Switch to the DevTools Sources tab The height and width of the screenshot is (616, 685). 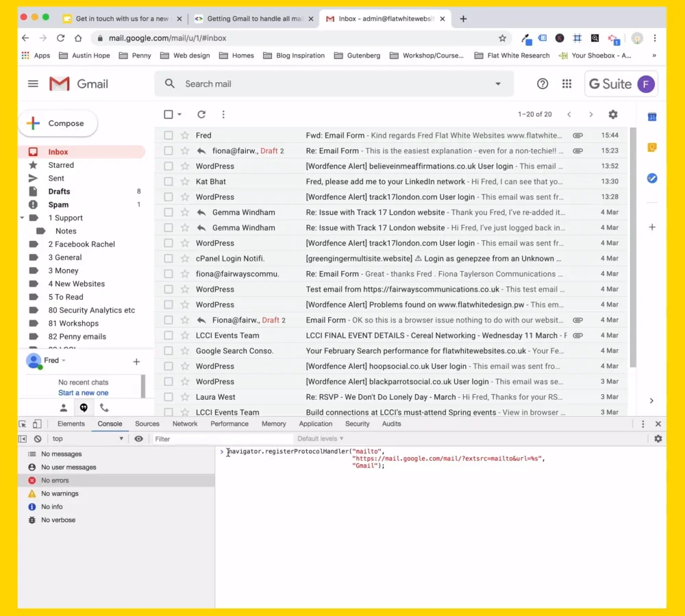tap(147, 424)
